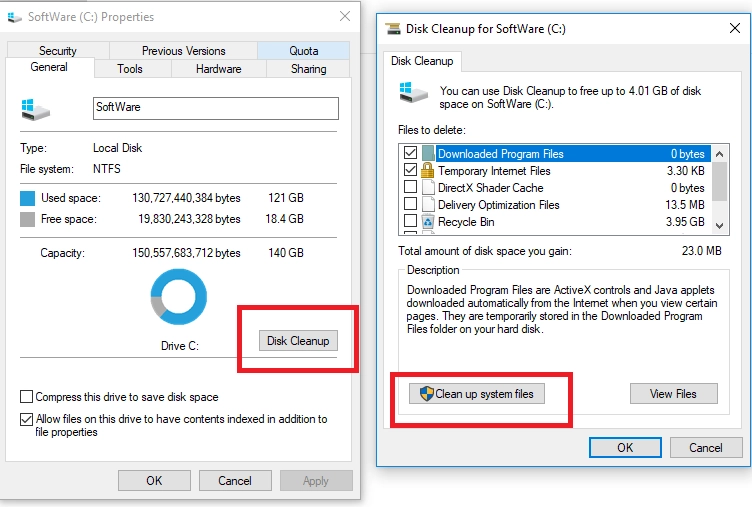The height and width of the screenshot is (507, 752).
Task: Select the Downloaded Program Files row text
Action: tap(501, 154)
